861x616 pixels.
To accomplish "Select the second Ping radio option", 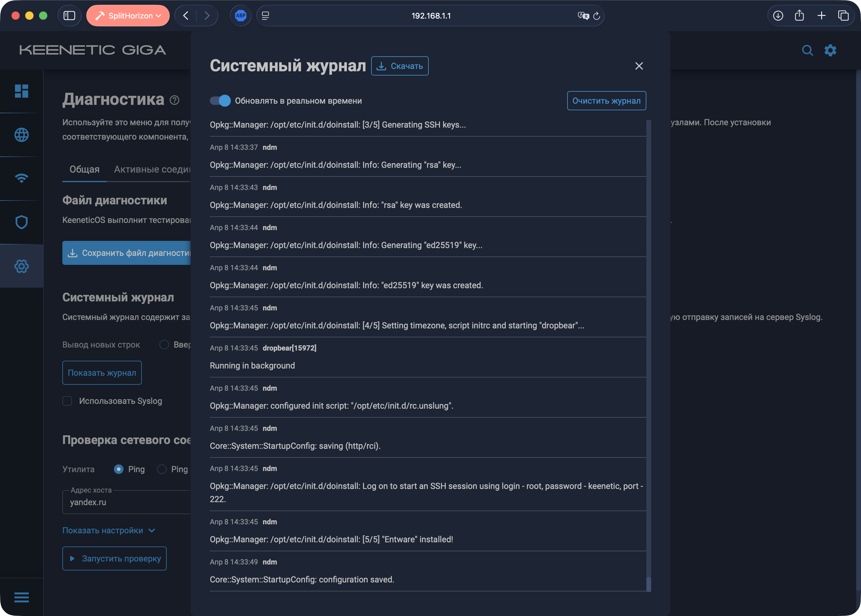I will pos(162,469).
